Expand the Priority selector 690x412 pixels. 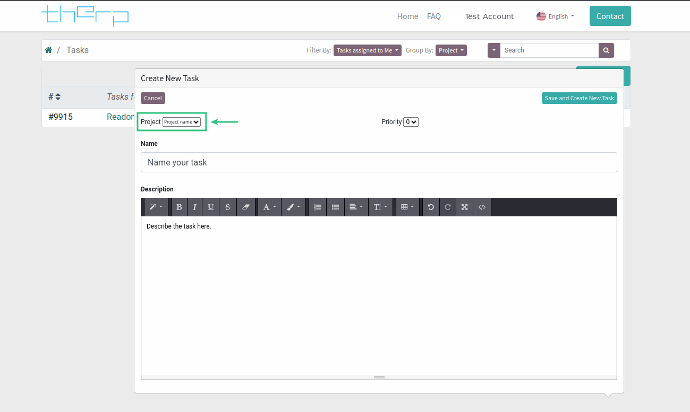410,122
